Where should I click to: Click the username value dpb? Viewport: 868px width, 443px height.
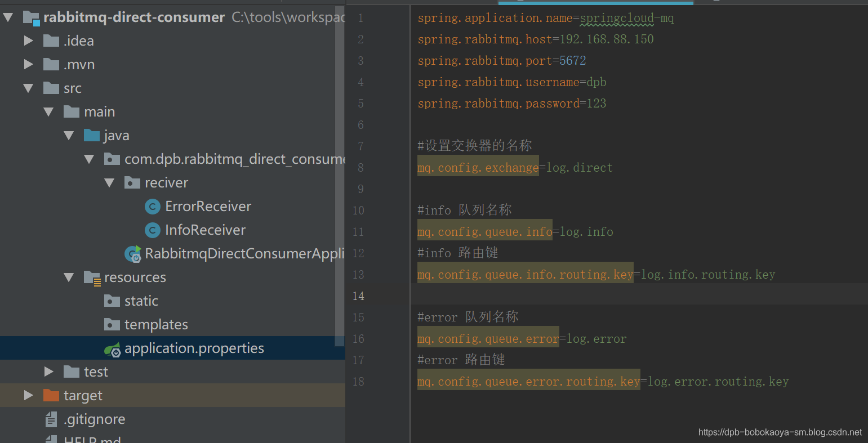597,82
